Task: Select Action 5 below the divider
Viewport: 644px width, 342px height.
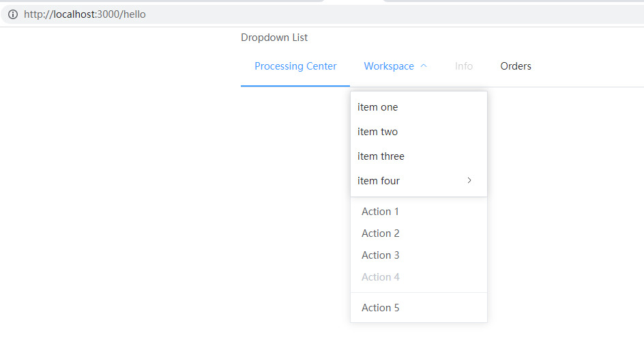Action: (x=418, y=307)
